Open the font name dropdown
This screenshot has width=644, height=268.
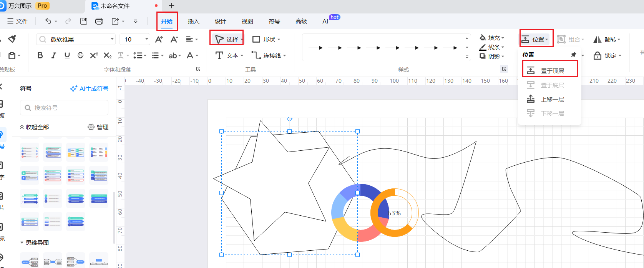tap(112, 39)
